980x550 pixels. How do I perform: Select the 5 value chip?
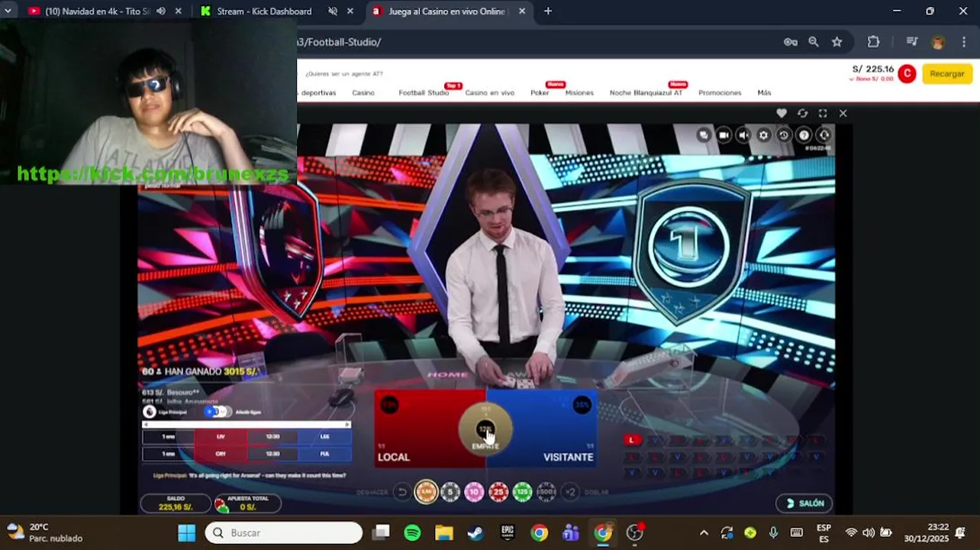coord(450,492)
